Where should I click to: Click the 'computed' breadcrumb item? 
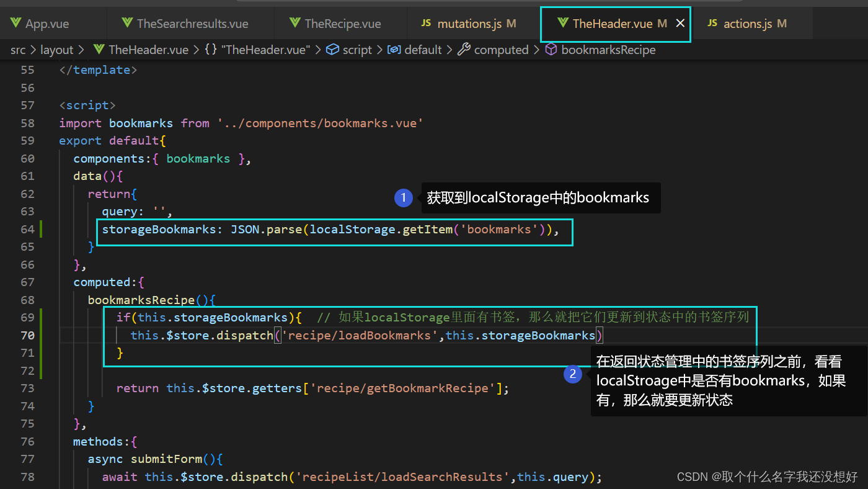click(x=501, y=50)
